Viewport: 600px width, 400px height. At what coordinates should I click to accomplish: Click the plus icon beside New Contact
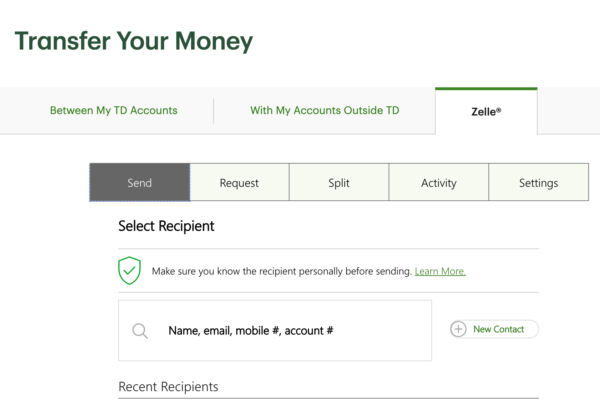[x=459, y=329]
